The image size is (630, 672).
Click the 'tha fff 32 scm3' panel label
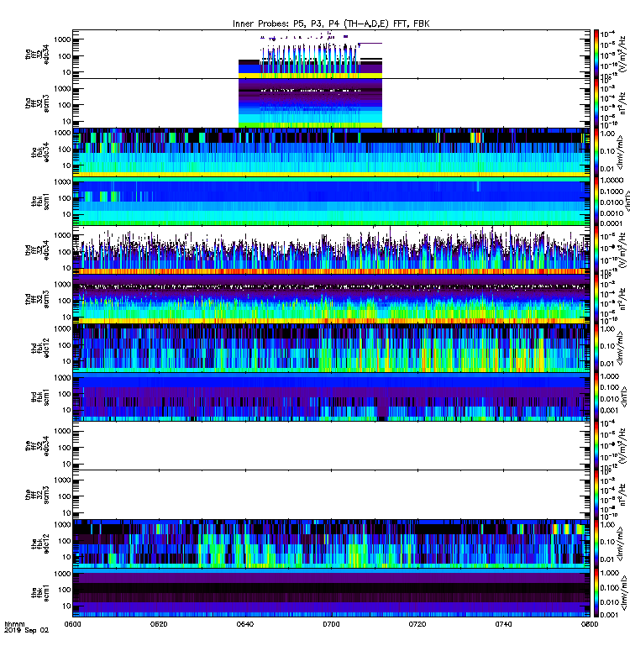pos(37,103)
